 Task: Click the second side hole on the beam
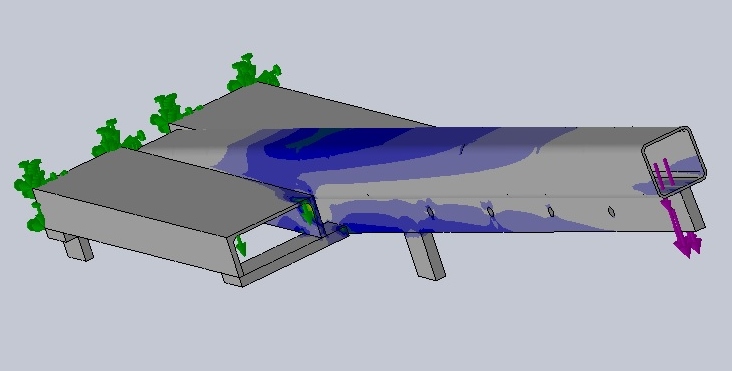[x=491, y=212]
